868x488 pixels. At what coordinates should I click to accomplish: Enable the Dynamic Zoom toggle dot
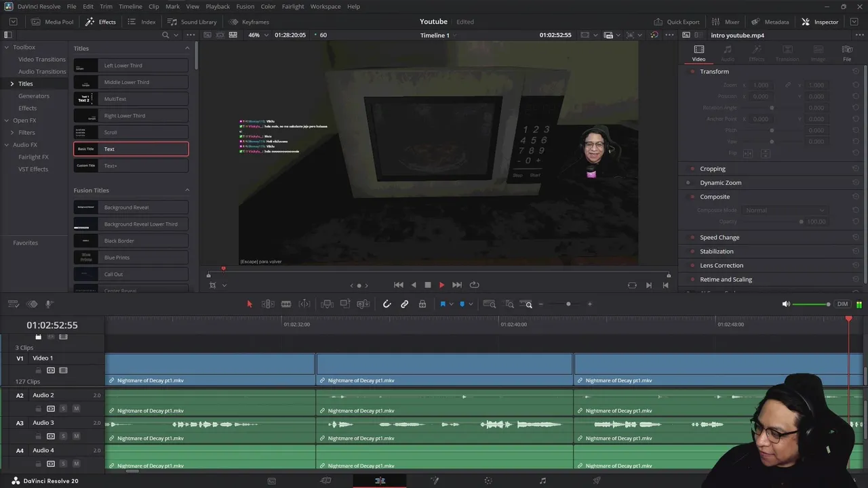coord(688,183)
